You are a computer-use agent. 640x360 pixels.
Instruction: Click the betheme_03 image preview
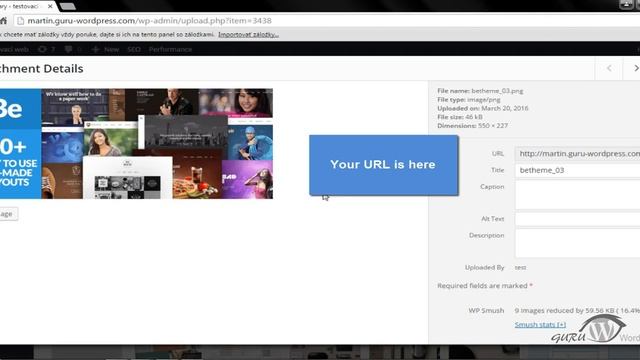pos(136,144)
